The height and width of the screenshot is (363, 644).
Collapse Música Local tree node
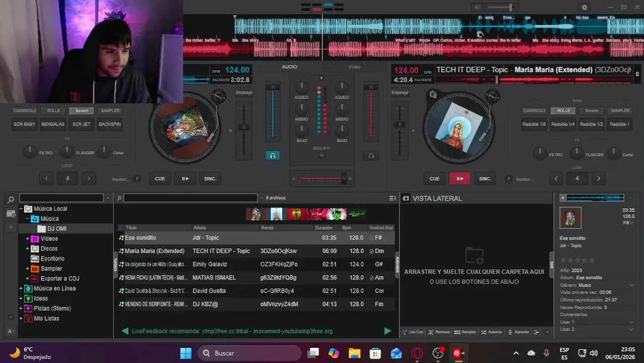pos(21,209)
